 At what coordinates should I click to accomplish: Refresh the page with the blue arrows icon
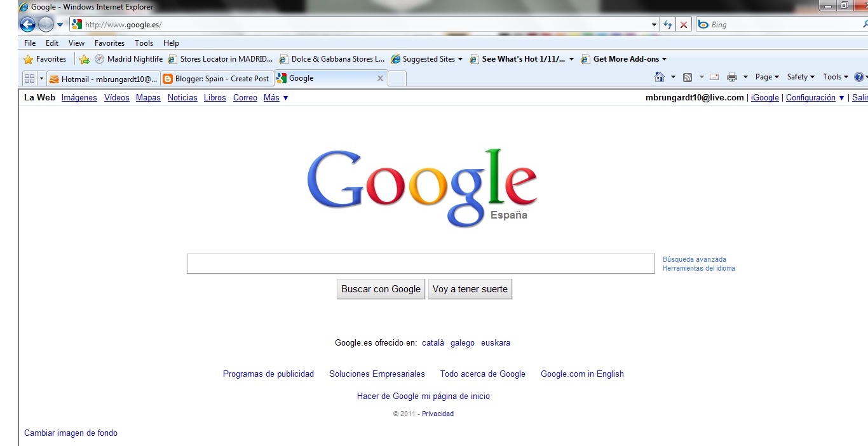point(668,25)
